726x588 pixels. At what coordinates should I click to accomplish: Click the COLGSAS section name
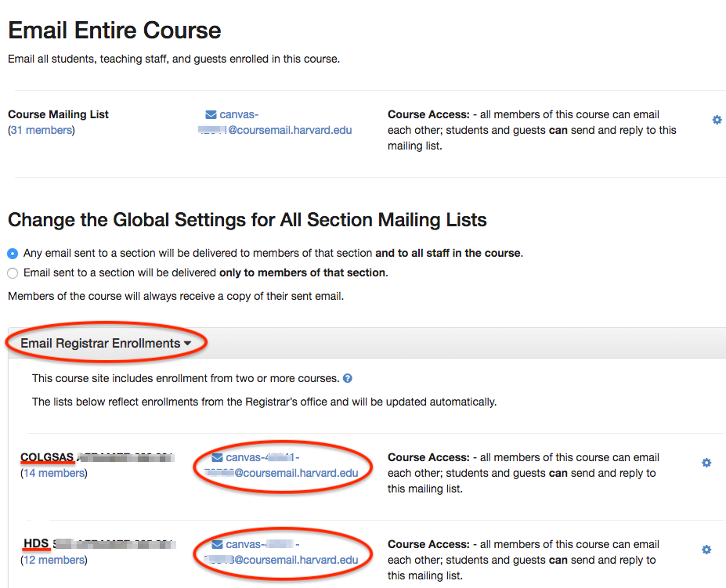[47, 457]
